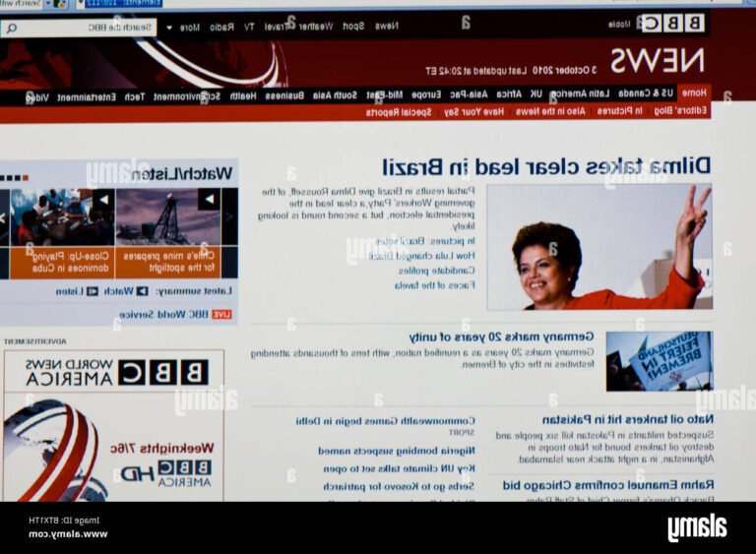Open Rahm Emanuel confirms Chicago bid
Screen dimensions: 756x554
608,485
